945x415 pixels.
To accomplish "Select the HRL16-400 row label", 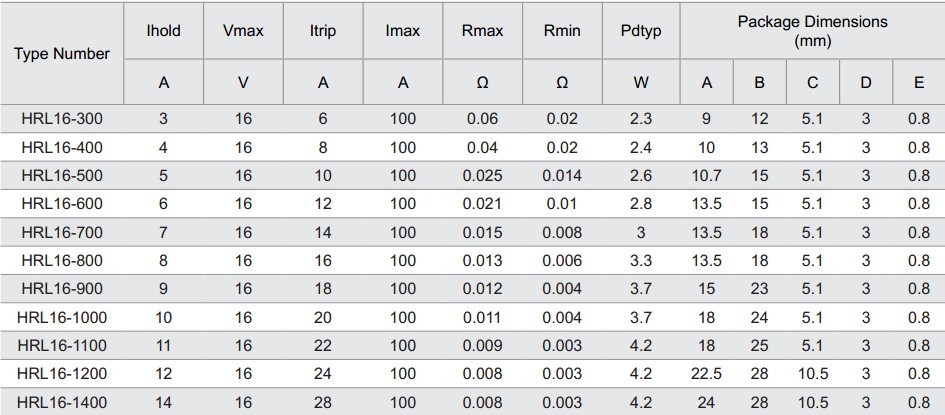I will point(61,148).
